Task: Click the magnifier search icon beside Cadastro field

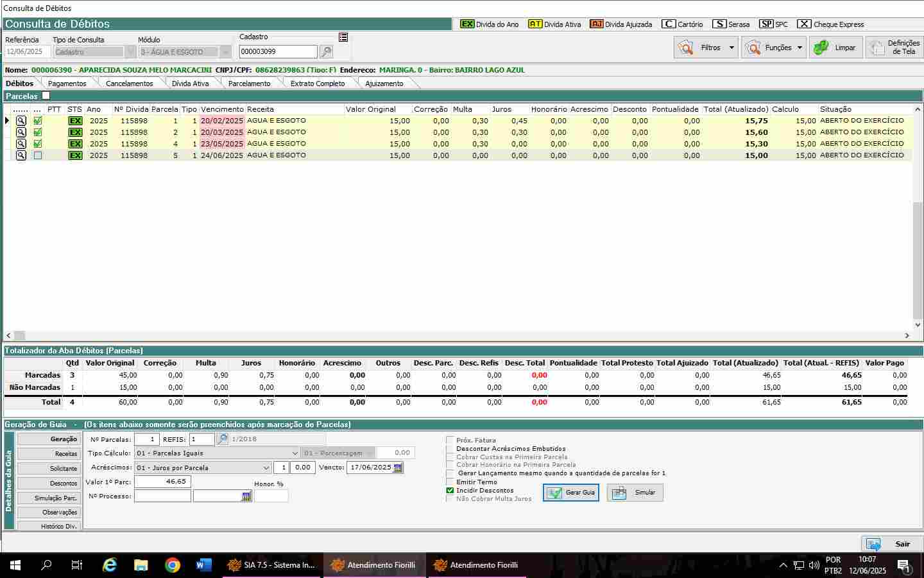Action: point(326,52)
